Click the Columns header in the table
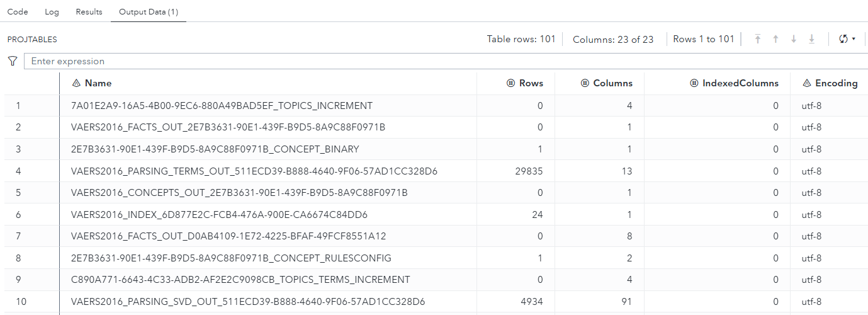 pyautogui.click(x=612, y=83)
